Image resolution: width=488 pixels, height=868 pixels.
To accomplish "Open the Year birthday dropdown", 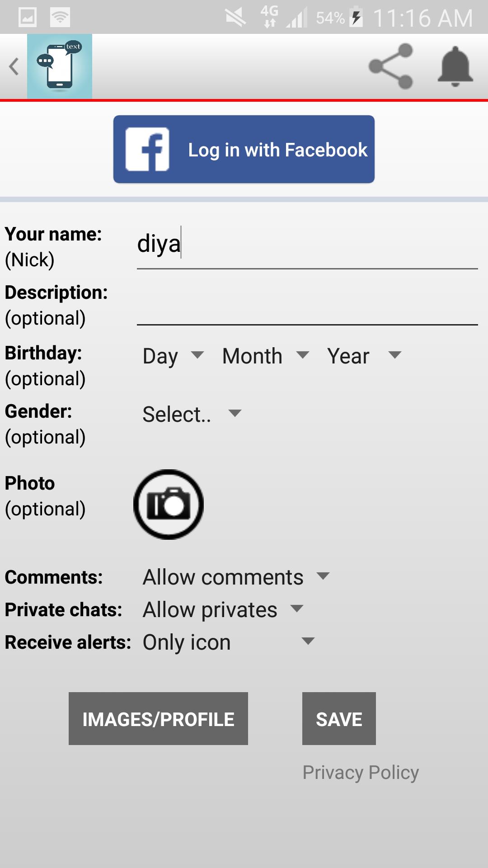I will [364, 356].
